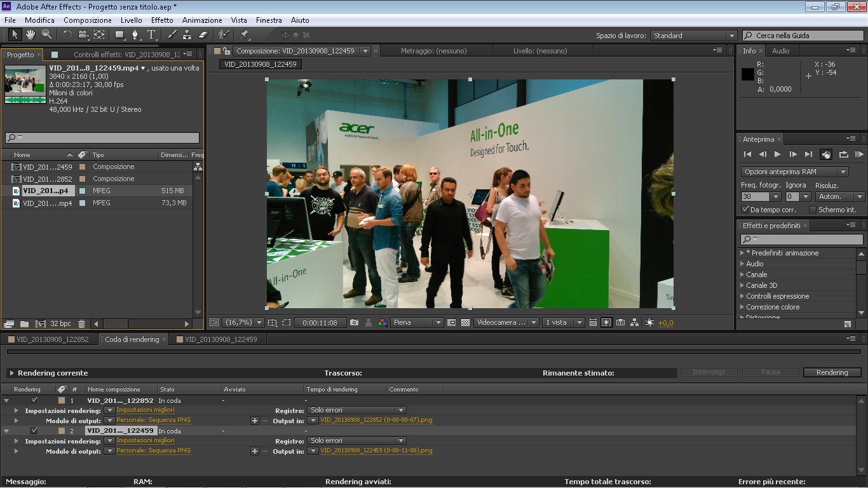This screenshot has width=868, height=488.
Task: Select the Rectangle shape tool
Action: [x=119, y=35]
